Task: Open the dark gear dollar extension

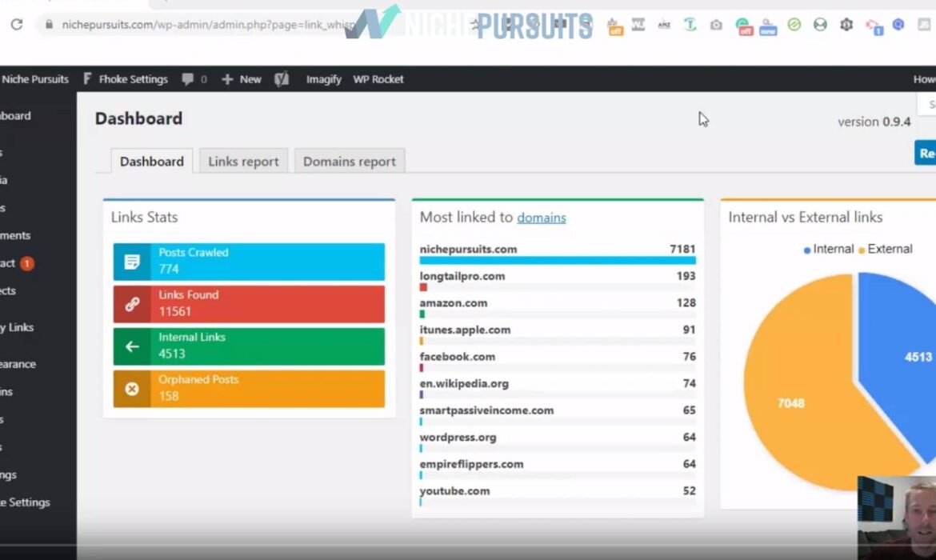Action: pos(846,25)
